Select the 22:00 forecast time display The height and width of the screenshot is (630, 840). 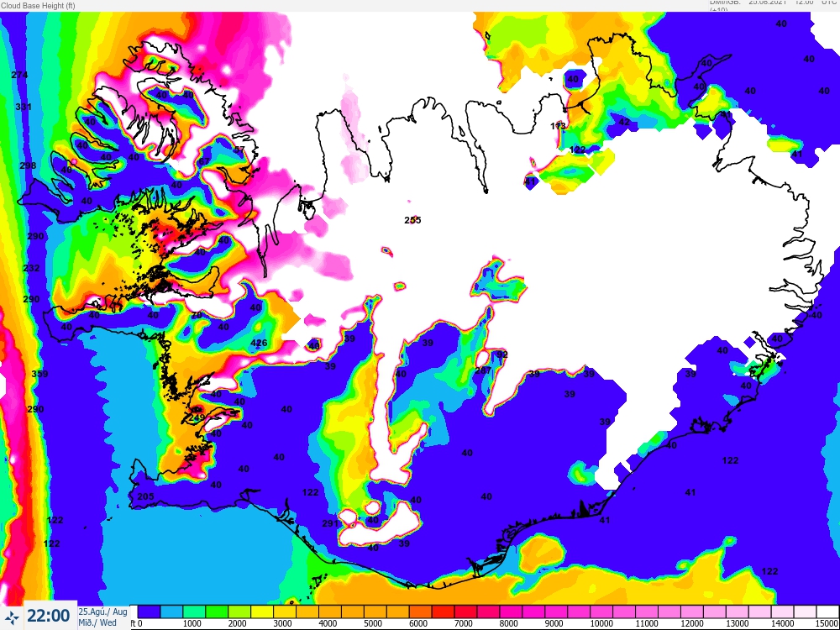pos(48,616)
